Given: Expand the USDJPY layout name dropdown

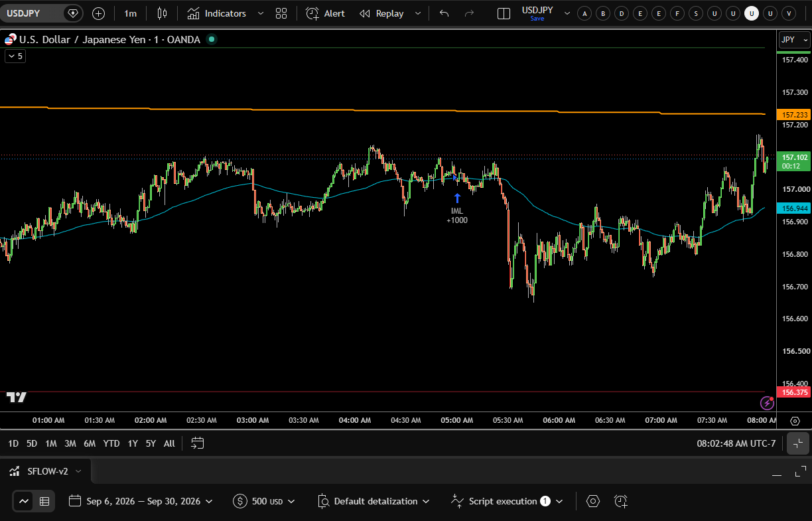Looking at the screenshot, I should (567, 13).
